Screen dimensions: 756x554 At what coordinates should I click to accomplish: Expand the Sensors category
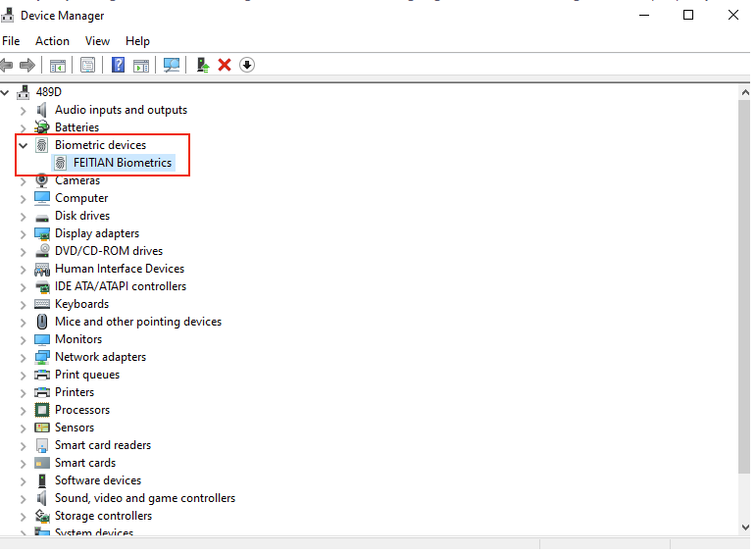pyautogui.click(x=24, y=428)
